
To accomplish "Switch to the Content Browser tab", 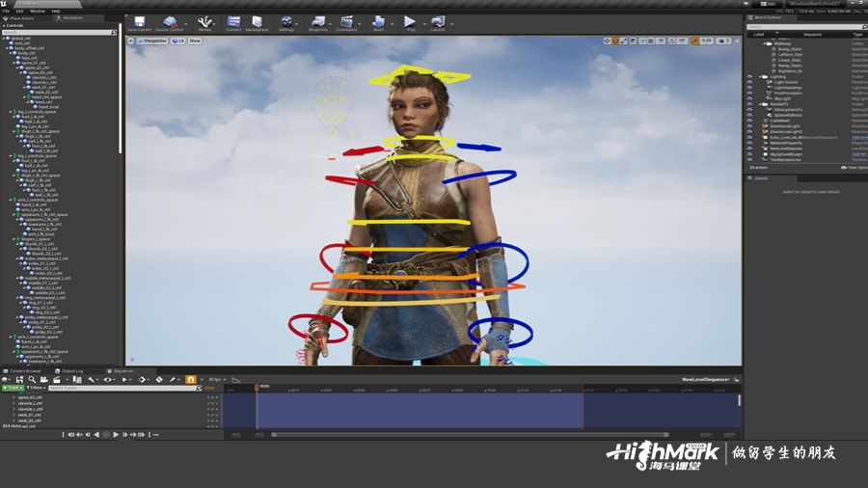I will point(26,370).
